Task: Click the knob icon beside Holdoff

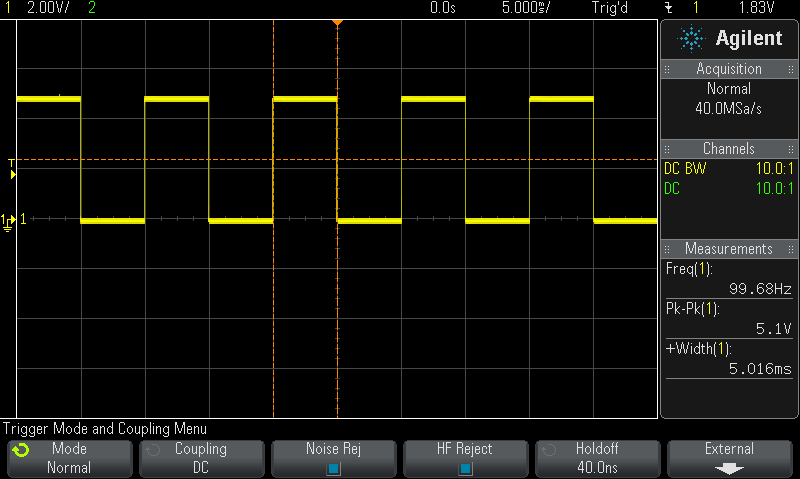Action: tap(549, 450)
